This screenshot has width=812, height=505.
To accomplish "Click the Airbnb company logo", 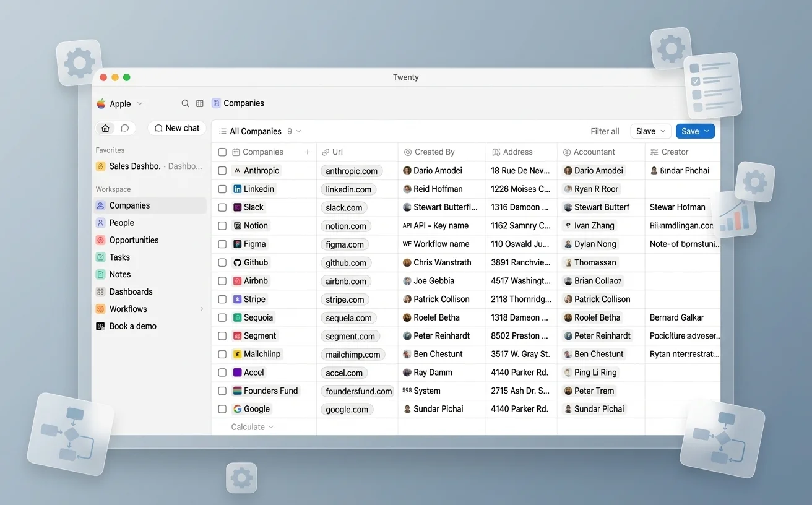I will [x=237, y=281].
